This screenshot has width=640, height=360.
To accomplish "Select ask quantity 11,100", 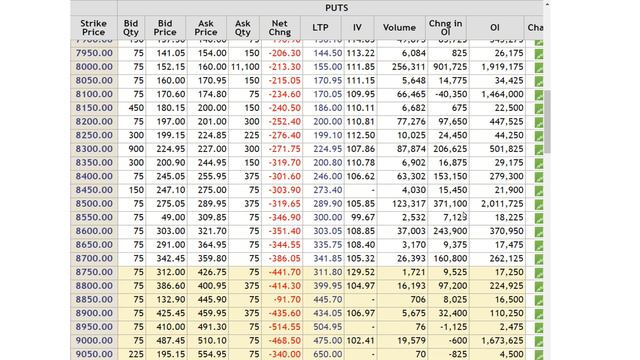I will [245, 67].
